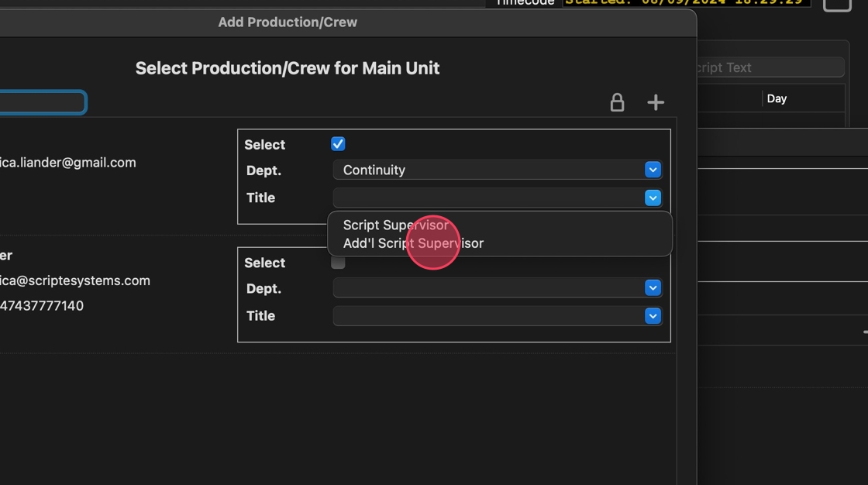Click the gmail.com email address
Image resolution: width=868 pixels, height=485 pixels.
pyautogui.click(x=68, y=163)
